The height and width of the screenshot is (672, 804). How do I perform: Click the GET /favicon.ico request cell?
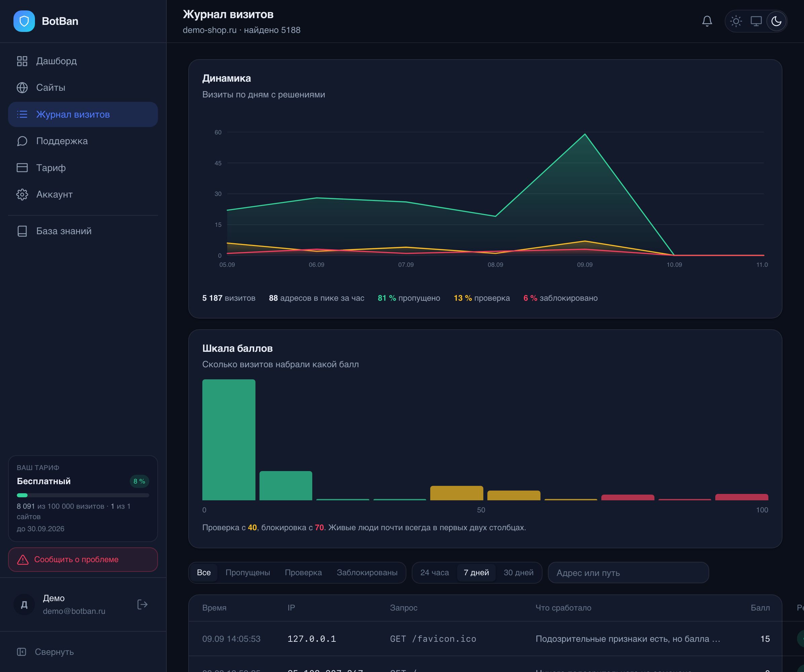(x=433, y=639)
